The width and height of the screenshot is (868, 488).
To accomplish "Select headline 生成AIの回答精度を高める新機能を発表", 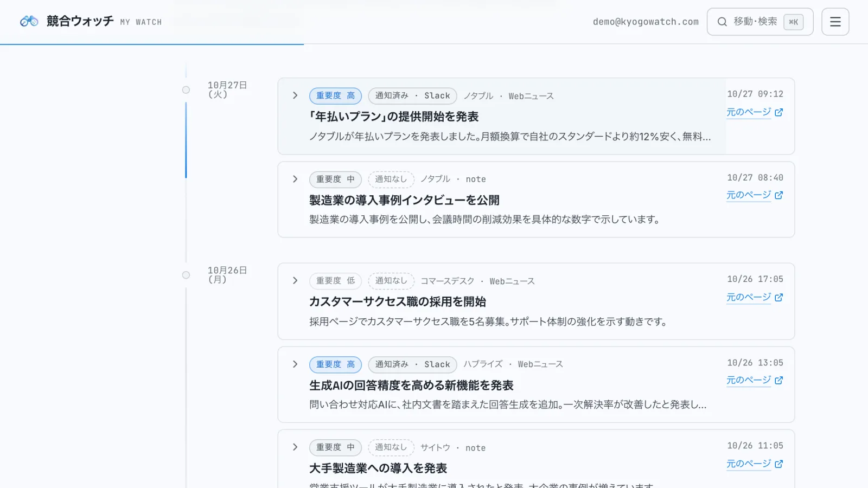I will click(x=411, y=386).
